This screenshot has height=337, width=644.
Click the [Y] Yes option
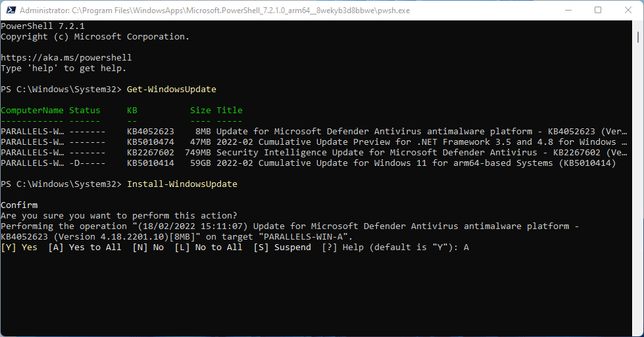coord(19,247)
